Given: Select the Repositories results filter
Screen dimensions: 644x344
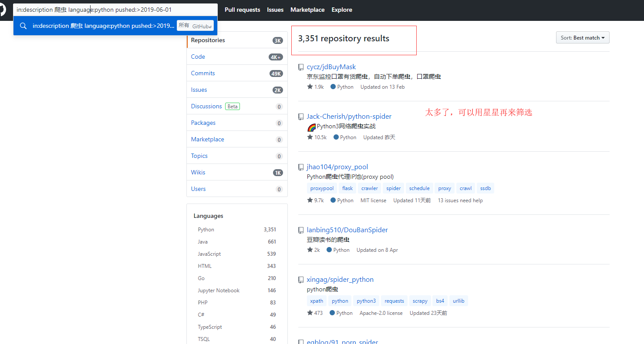Looking at the screenshot, I should (237, 40).
